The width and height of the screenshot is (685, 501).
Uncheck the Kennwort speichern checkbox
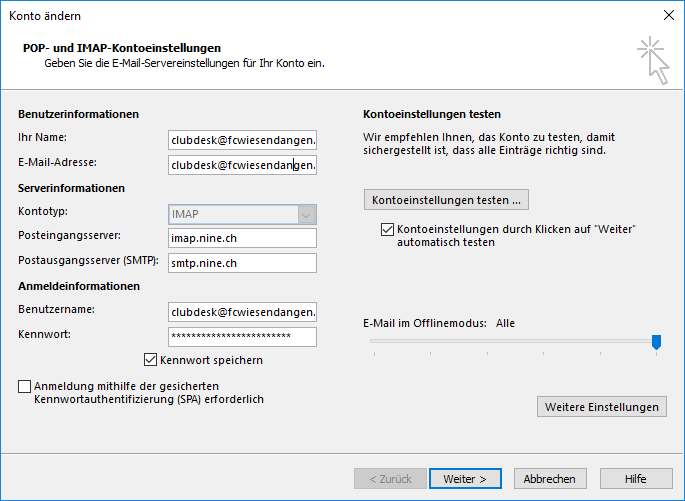152,360
